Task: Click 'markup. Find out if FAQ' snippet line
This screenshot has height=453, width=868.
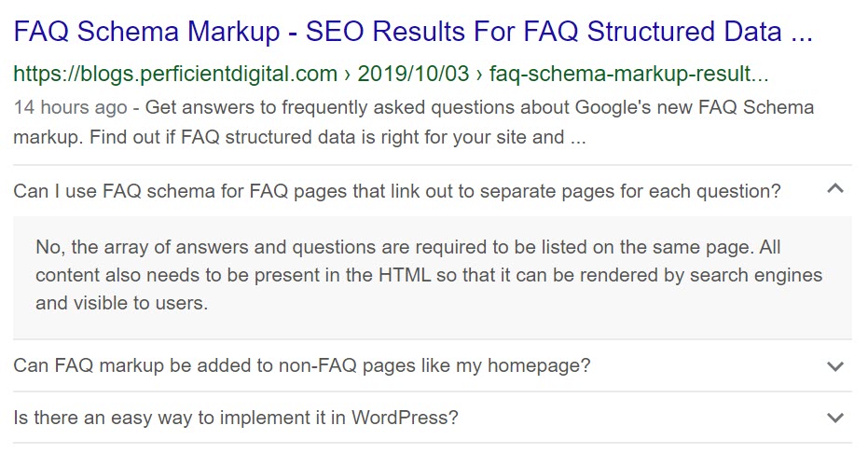Action: click(299, 137)
